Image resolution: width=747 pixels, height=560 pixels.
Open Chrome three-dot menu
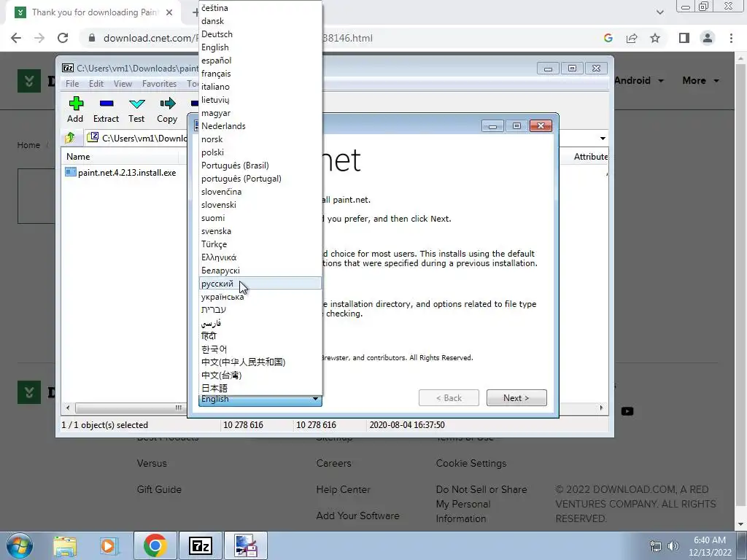click(731, 38)
